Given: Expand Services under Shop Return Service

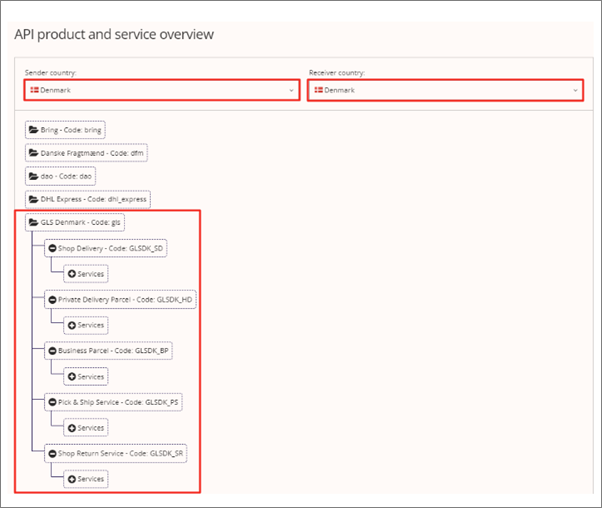Looking at the screenshot, I should coord(86,479).
